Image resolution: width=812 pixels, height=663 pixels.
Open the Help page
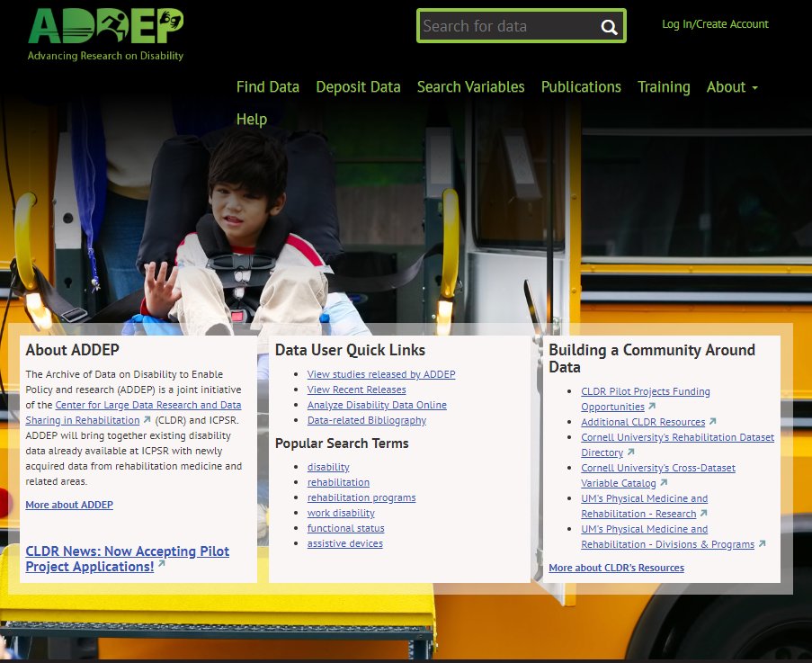tap(252, 119)
